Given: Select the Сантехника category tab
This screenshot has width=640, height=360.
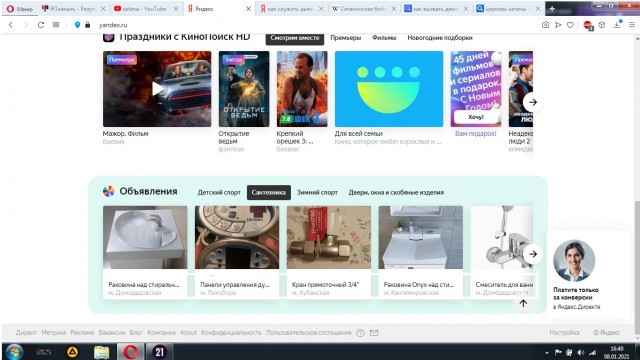Looking at the screenshot, I should pyautogui.click(x=269, y=192).
